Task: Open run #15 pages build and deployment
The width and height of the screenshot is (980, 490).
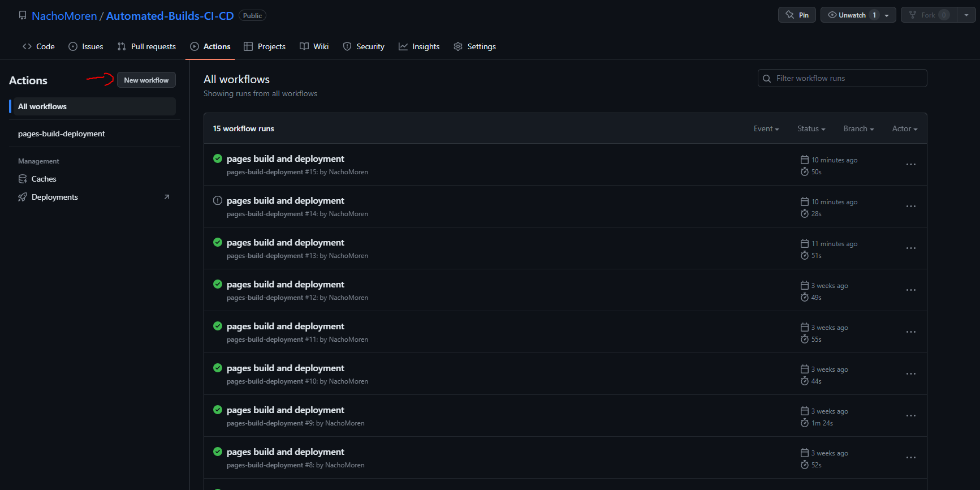Action: click(285, 159)
